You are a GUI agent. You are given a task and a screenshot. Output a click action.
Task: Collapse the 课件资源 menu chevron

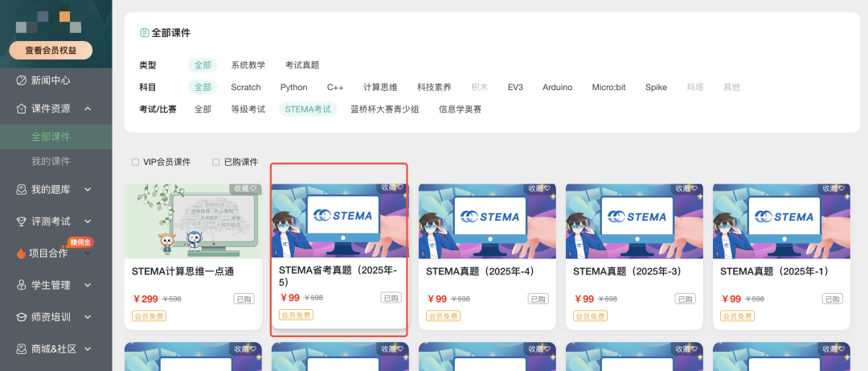tap(88, 109)
